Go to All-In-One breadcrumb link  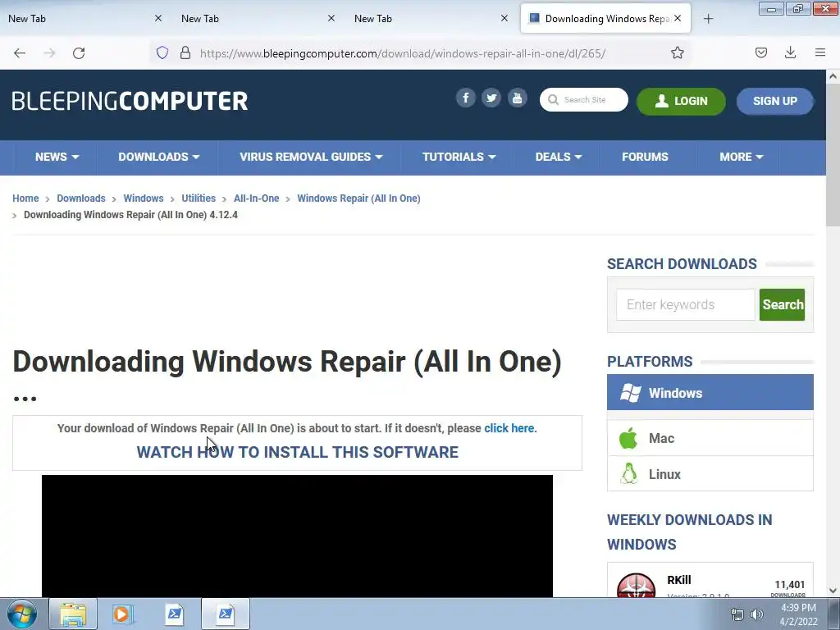tap(257, 199)
